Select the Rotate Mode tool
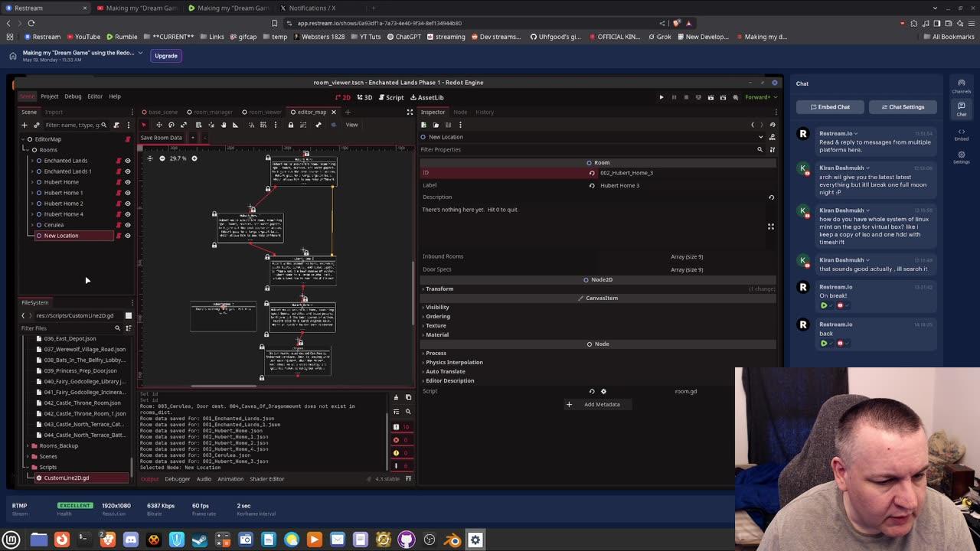980x551 pixels. coord(171,125)
